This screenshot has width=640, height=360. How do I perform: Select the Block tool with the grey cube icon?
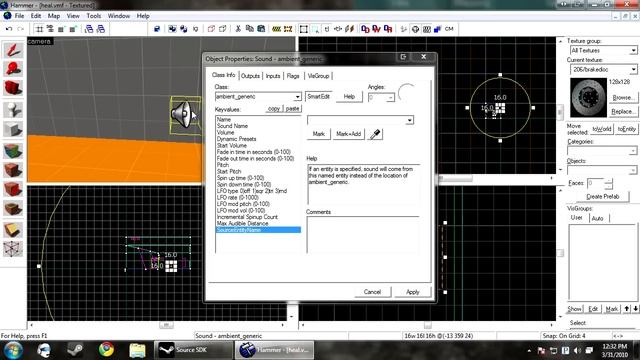(x=13, y=130)
